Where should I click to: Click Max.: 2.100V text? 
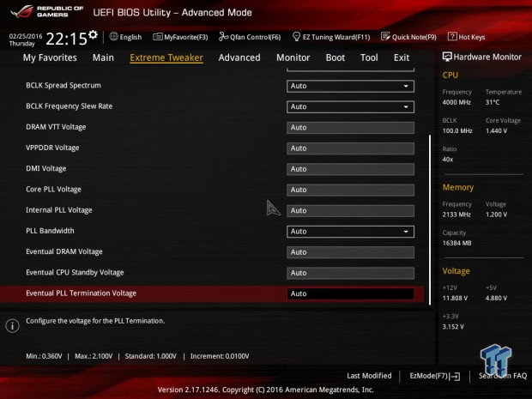tap(94, 356)
